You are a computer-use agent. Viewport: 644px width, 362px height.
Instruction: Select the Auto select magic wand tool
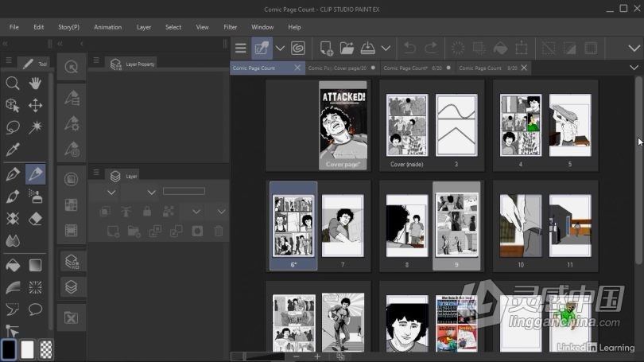tap(35, 127)
